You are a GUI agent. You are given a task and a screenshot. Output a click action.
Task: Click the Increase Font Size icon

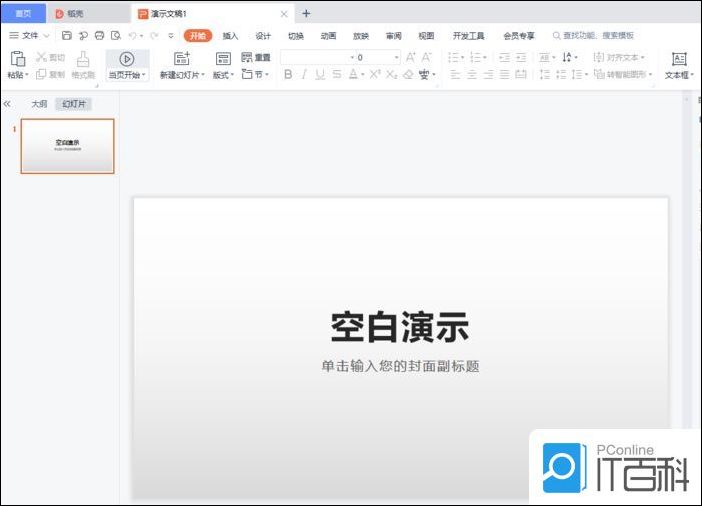[410, 57]
